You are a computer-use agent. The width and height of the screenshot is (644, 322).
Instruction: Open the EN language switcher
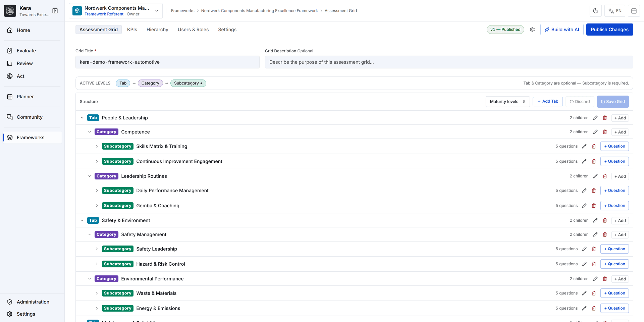(x=615, y=11)
